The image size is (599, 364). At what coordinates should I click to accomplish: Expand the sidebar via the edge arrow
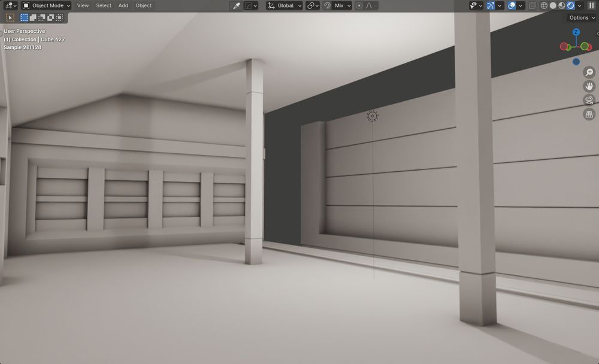tap(597, 34)
